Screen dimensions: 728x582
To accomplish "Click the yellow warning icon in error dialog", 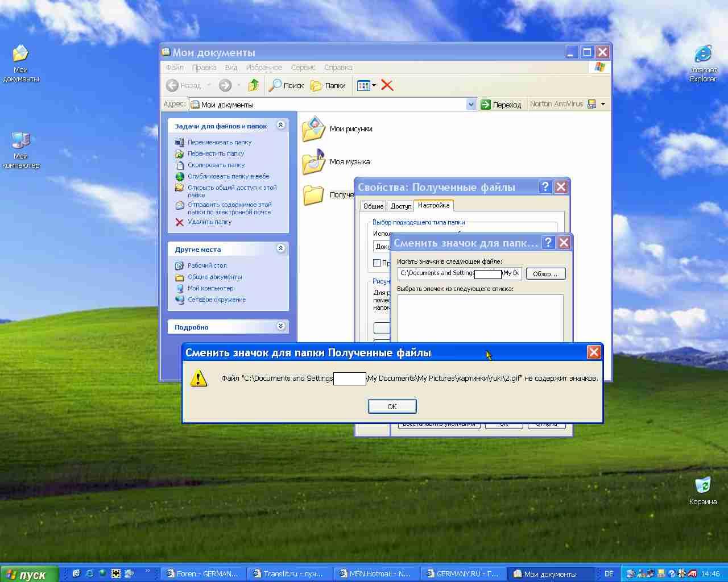I will coord(198,379).
